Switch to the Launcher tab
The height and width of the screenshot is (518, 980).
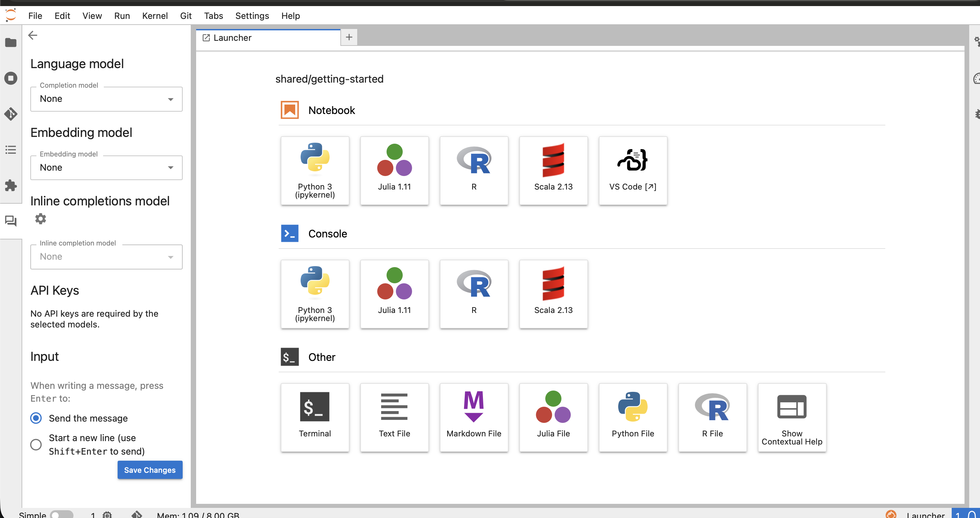[268, 38]
